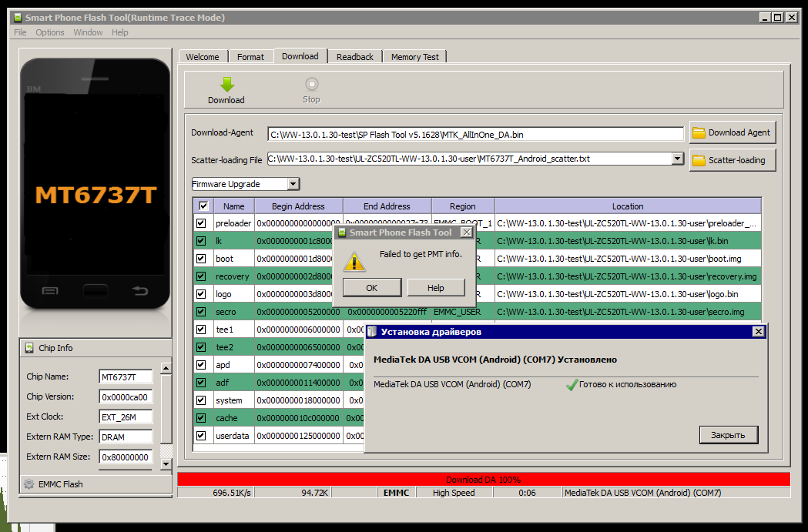Expand the Scatter-loading File path dropdown
808x532 pixels.
pyautogui.click(x=677, y=159)
